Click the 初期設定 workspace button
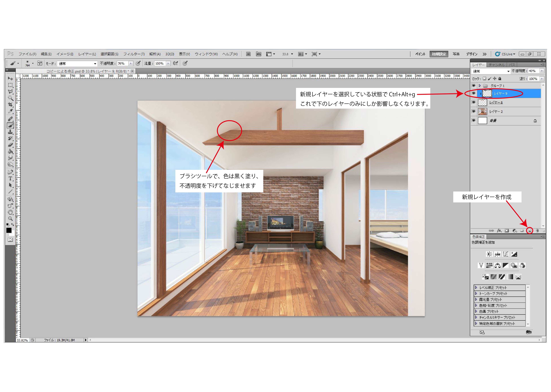 coord(439,54)
